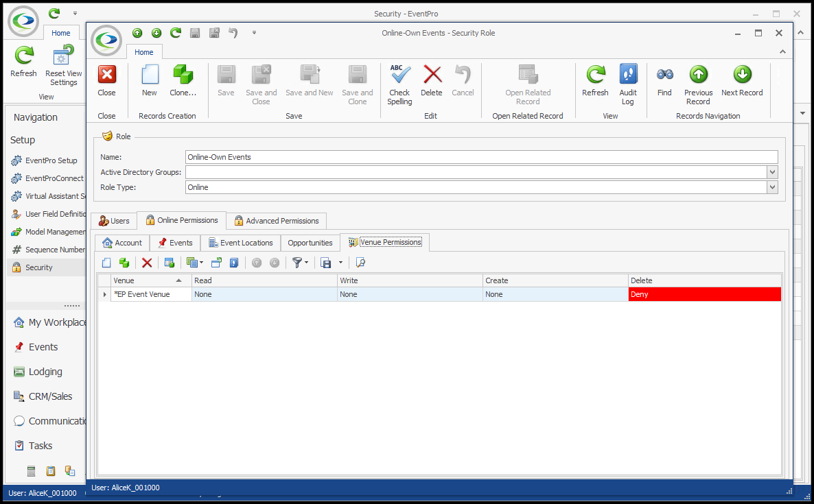
Task: Select Security in the navigation pane
Action: click(47, 267)
